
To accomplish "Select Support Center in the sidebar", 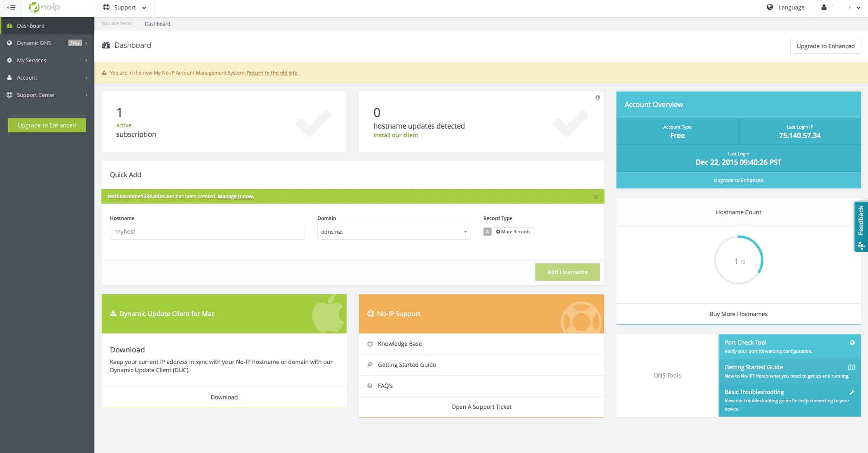I will [47, 95].
